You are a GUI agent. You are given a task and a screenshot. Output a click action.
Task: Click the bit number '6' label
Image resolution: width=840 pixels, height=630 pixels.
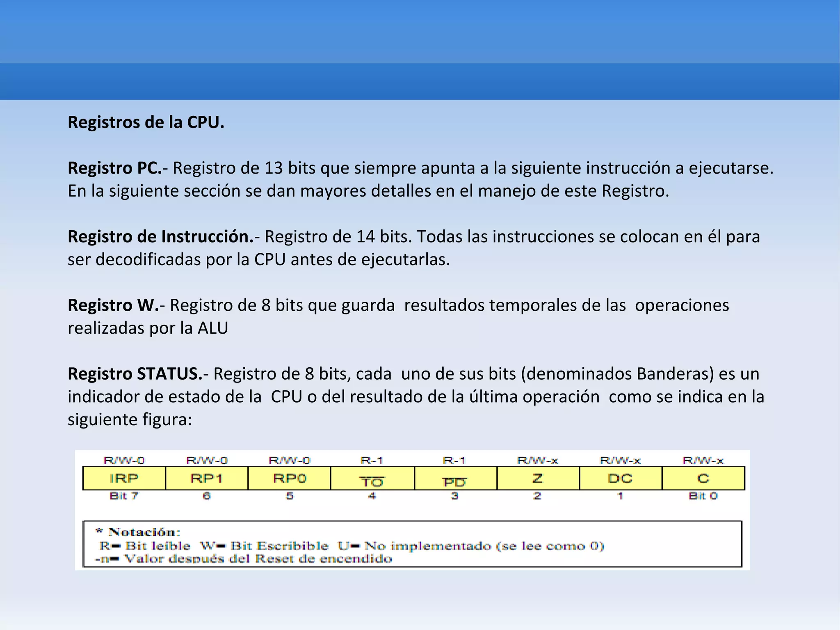point(207,496)
